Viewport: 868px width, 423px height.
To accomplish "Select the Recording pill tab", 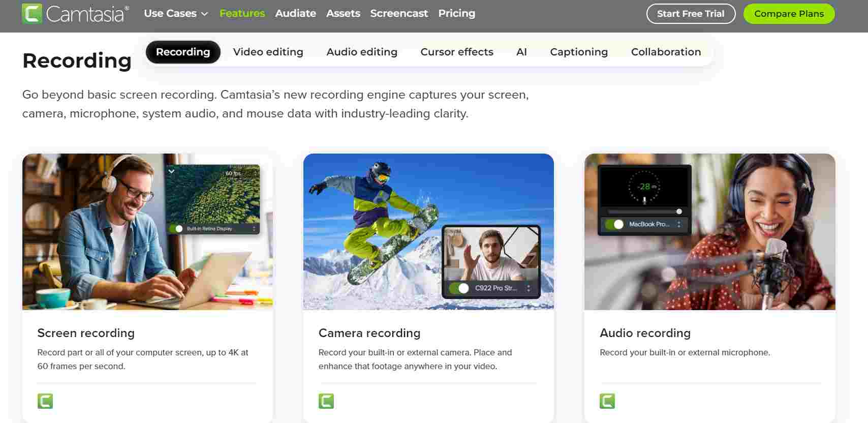I will coord(183,52).
